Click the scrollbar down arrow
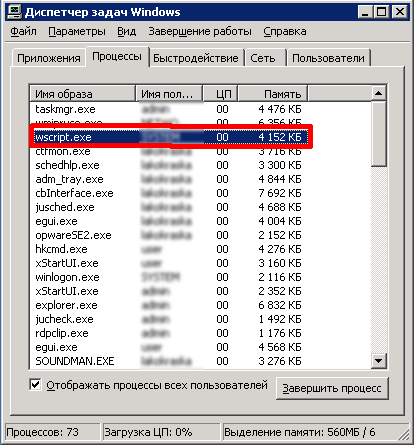Viewport: 414px width, 445px height. [379, 361]
